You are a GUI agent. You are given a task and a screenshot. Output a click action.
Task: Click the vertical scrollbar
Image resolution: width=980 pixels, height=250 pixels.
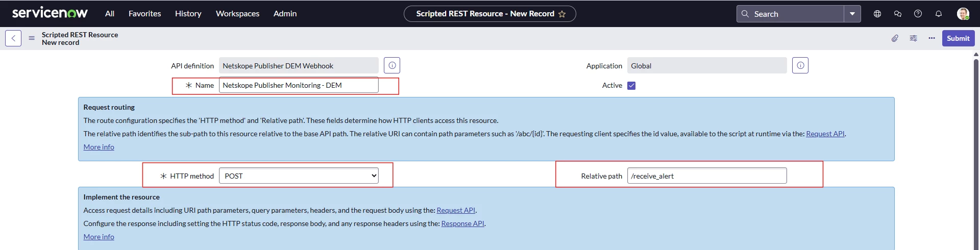pyautogui.click(x=976, y=153)
